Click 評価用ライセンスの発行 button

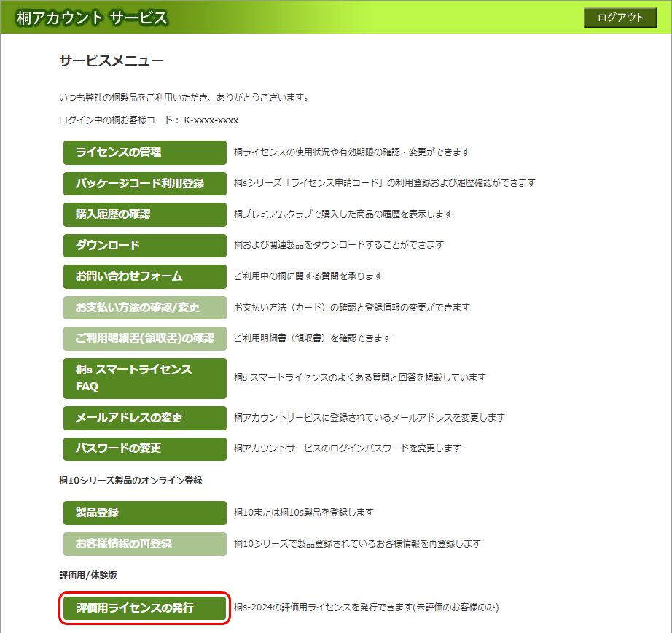coord(145,608)
